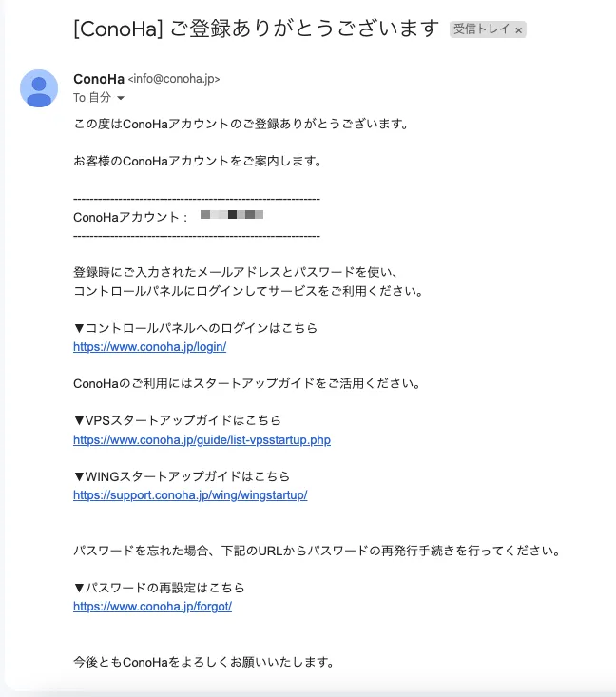The height and width of the screenshot is (697, 616).
Task: Open the conoha.jp/login/ control panel link
Action: [150, 347]
